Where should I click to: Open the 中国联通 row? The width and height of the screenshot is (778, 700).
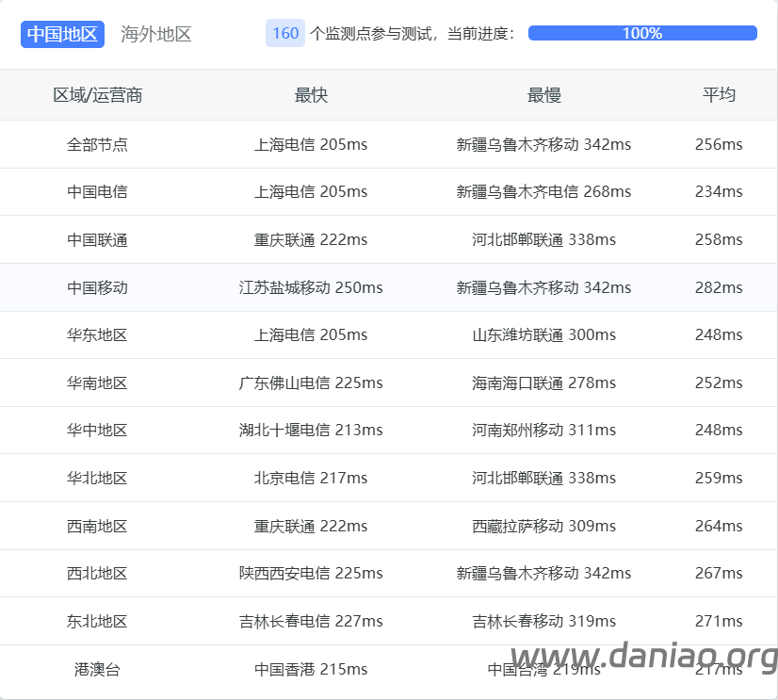[97, 240]
